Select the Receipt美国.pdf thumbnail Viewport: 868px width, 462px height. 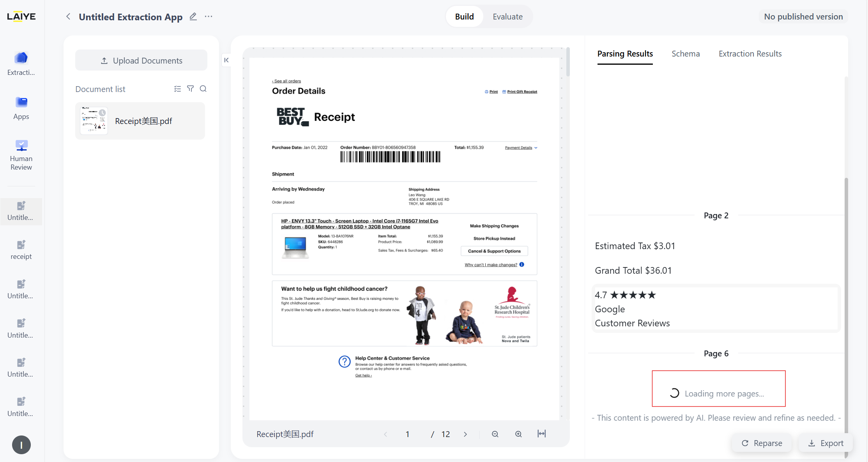click(94, 121)
